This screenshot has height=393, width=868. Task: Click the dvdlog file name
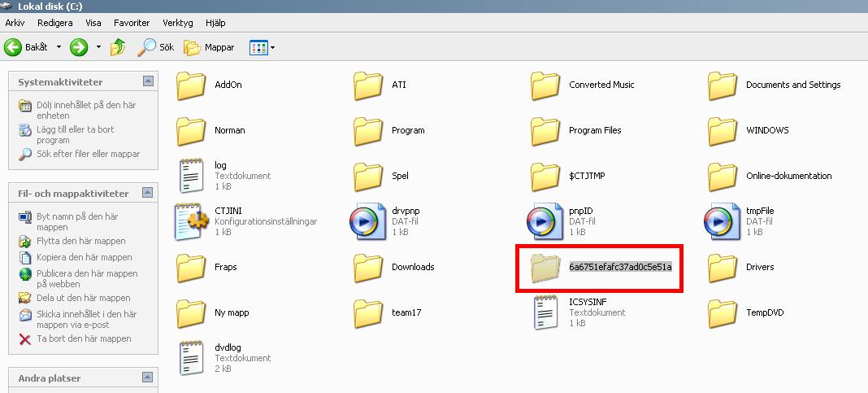click(x=228, y=347)
